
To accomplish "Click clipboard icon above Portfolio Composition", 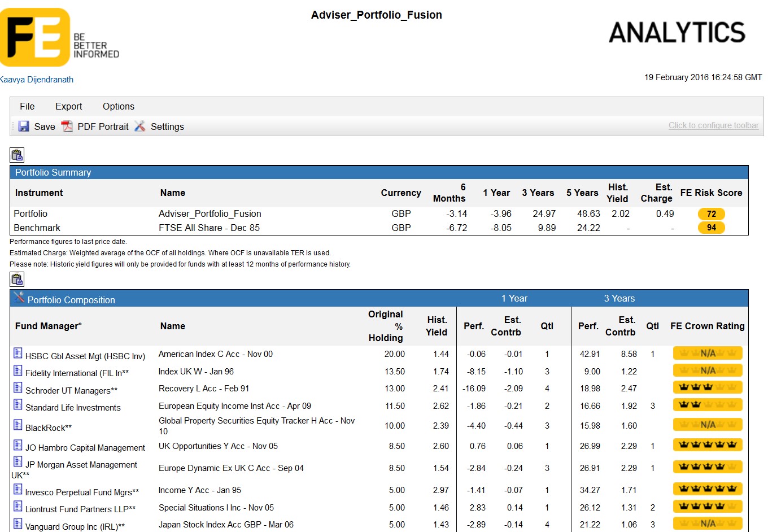I will [x=17, y=279].
